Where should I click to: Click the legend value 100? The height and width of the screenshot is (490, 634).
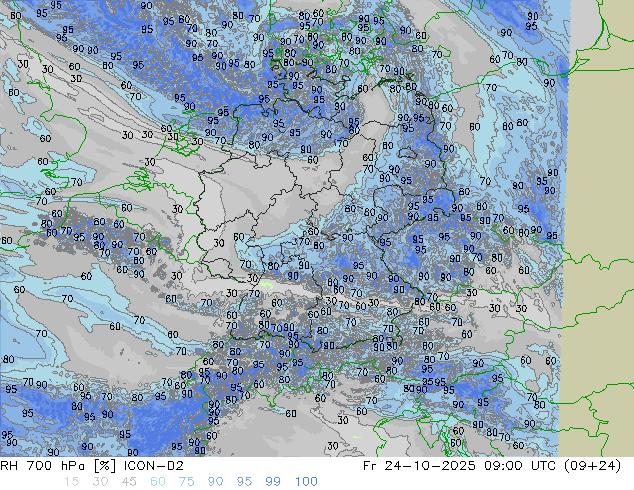[x=306, y=482]
